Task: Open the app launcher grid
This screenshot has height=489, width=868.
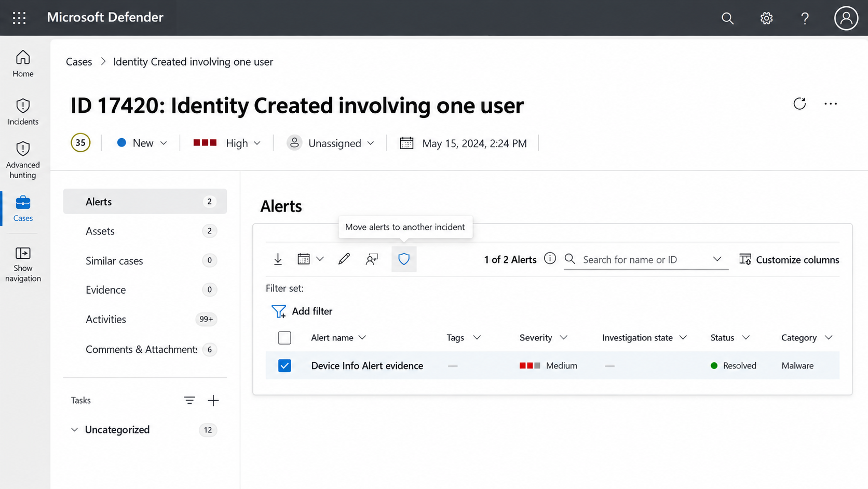Action: coord(19,18)
